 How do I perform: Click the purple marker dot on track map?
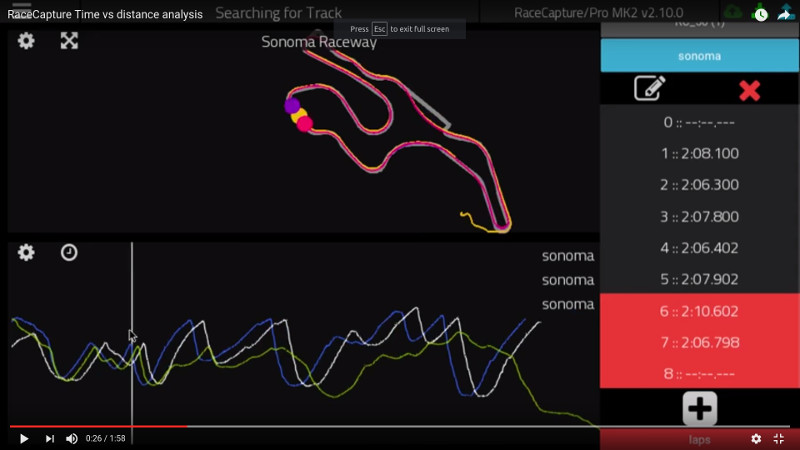pos(292,106)
